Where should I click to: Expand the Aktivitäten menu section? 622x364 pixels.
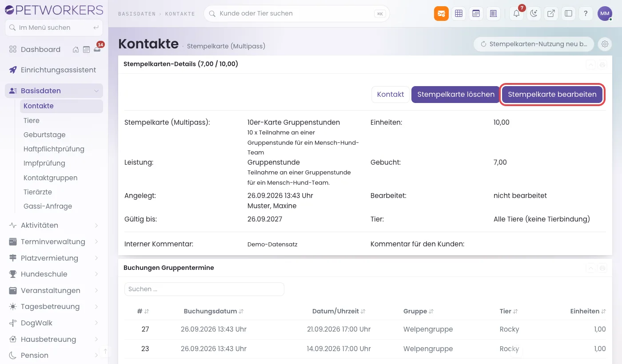click(54, 225)
